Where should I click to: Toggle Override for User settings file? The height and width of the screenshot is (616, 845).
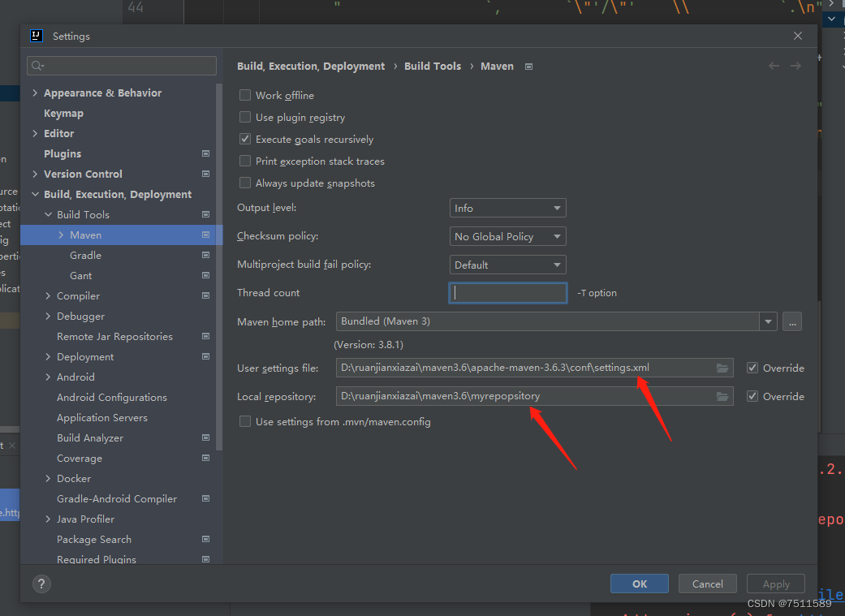click(752, 368)
